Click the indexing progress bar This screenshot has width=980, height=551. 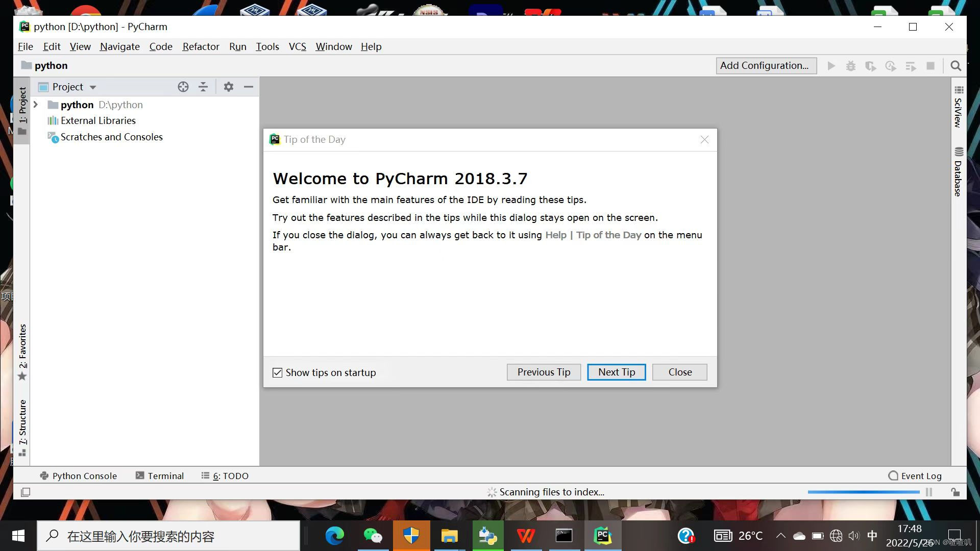[x=863, y=492]
